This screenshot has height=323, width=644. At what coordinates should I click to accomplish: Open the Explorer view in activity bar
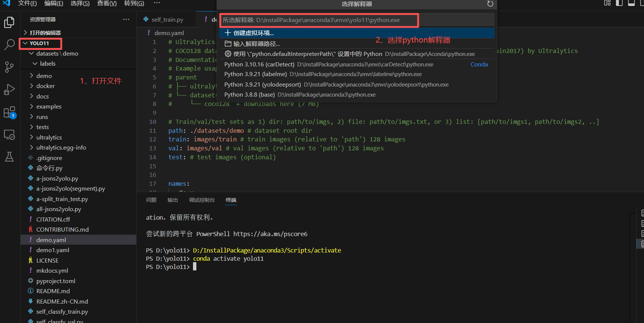(x=9, y=22)
